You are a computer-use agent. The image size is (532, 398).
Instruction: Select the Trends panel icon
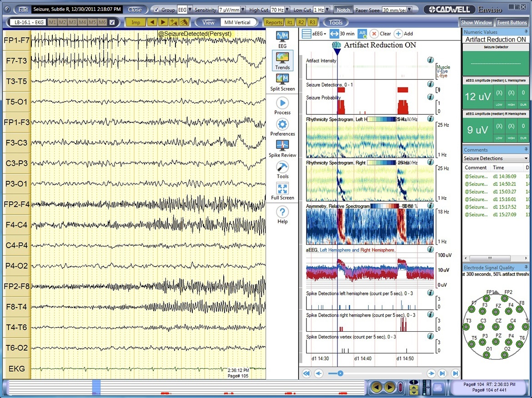coord(282,61)
